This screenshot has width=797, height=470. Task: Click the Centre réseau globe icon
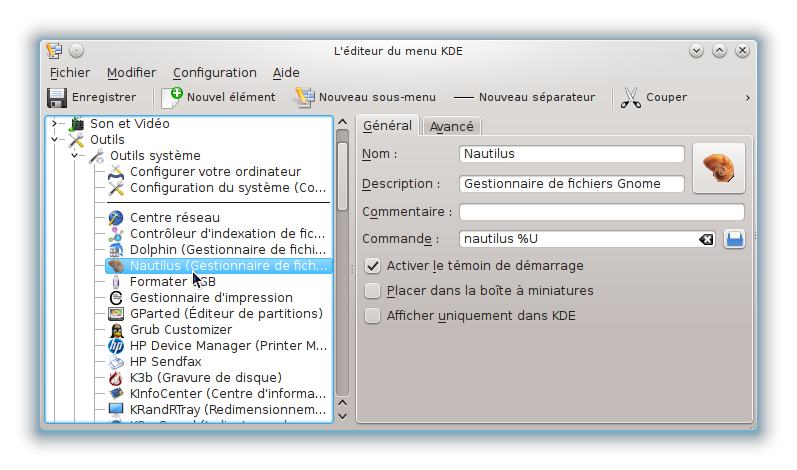click(116, 218)
